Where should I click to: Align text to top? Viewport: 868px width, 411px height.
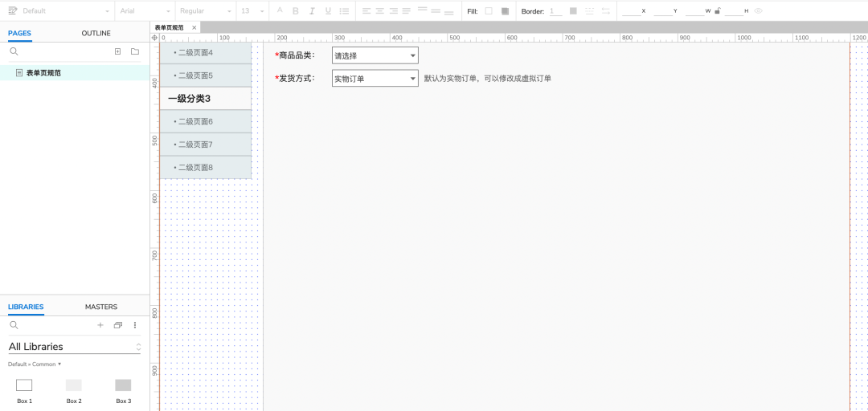(x=423, y=10)
